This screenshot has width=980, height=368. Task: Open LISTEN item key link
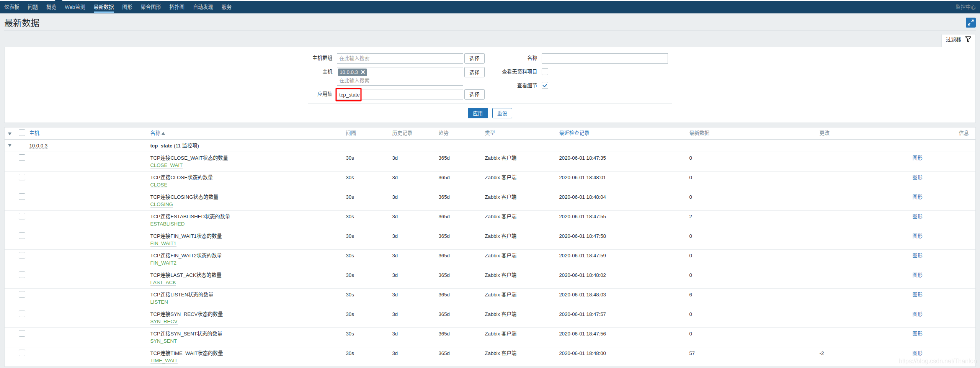coord(159,302)
